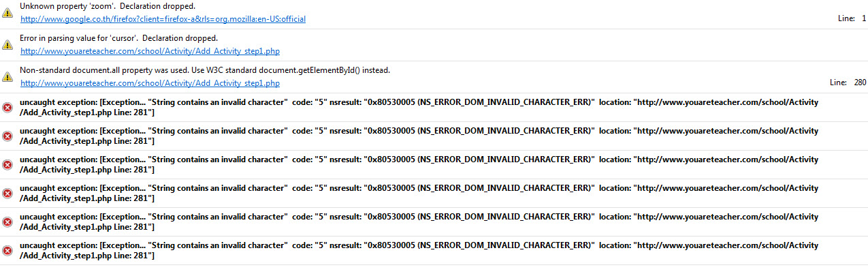868x274 pixels.
Task: Select the "Non-standard document.all property" warning text
Action: click(x=205, y=70)
